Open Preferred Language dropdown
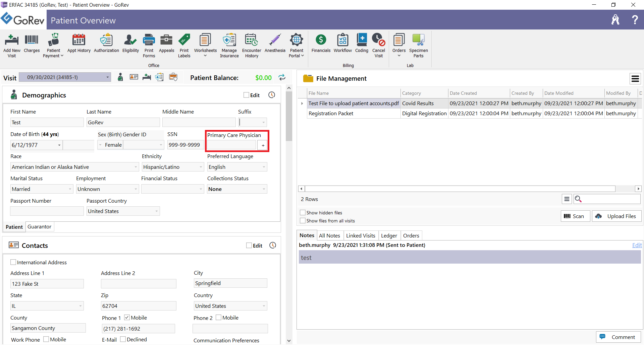Image resolution: width=644 pixels, height=345 pixels. pos(264,167)
